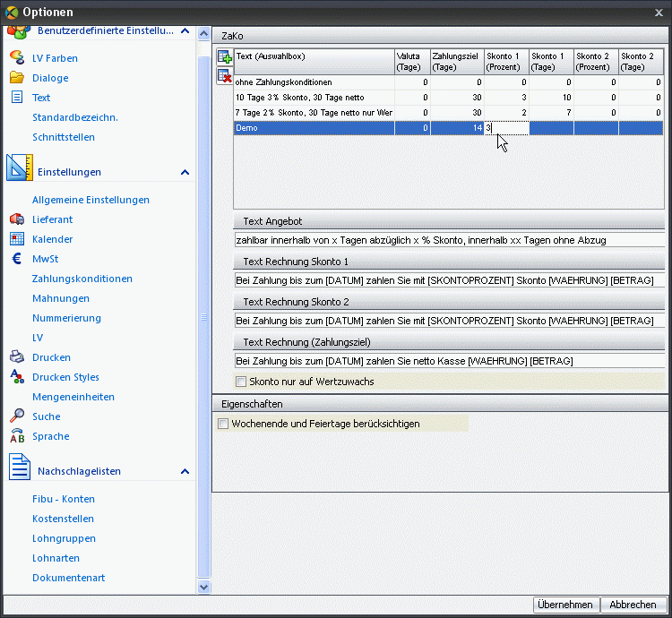Click the Text Rechnung (Zahlungsziel) field
Viewport: 672px width, 618px height.
pos(449,361)
